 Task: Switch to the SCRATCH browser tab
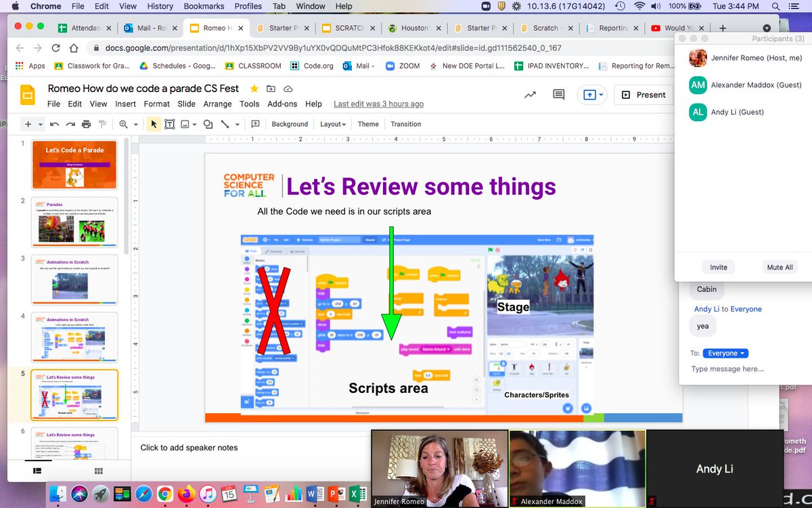coord(348,28)
